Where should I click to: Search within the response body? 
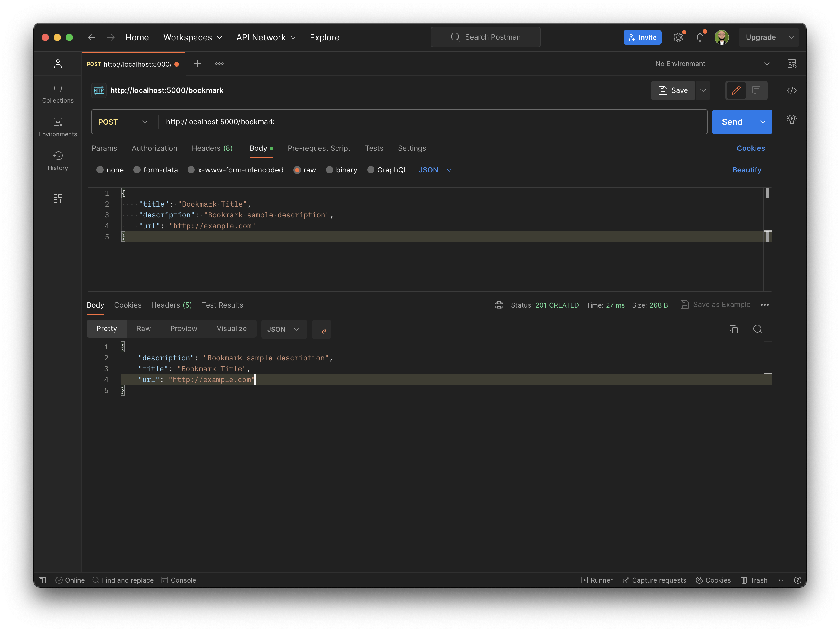coord(758,329)
